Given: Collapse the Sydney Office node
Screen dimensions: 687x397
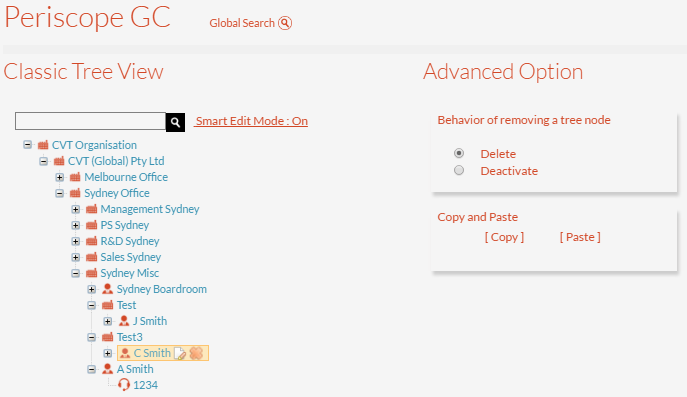Looking at the screenshot, I should 60,193.
